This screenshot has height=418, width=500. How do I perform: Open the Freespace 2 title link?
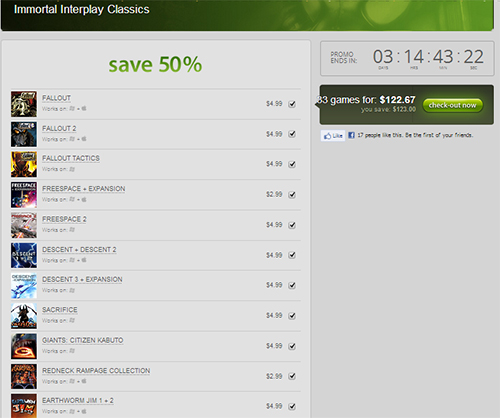tap(64, 219)
